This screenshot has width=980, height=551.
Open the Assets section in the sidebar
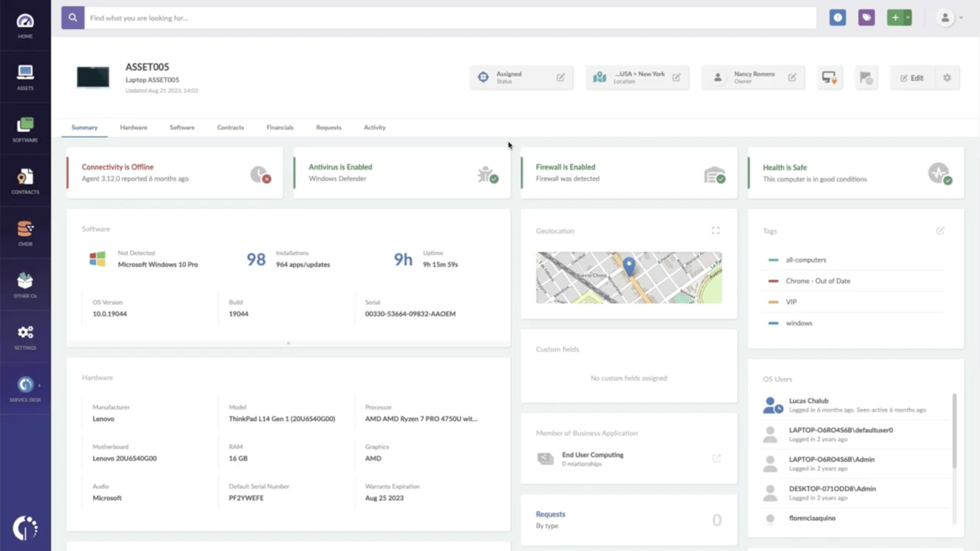[x=25, y=76]
